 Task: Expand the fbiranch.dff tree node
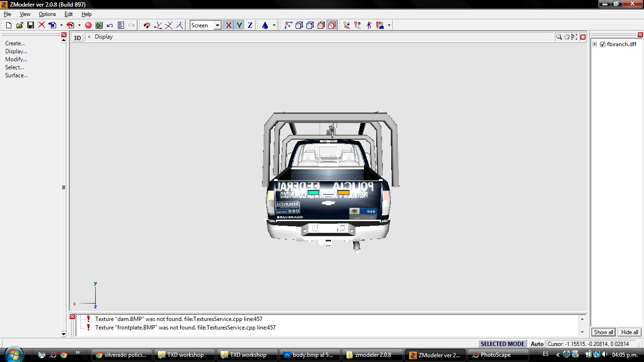(x=595, y=44)
